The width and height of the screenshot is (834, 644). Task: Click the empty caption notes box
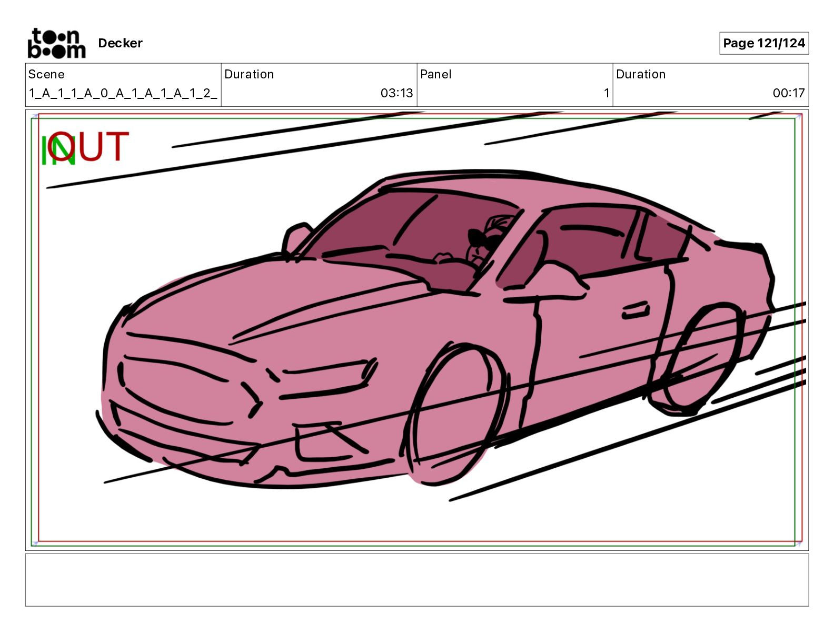tap(417, 580)
